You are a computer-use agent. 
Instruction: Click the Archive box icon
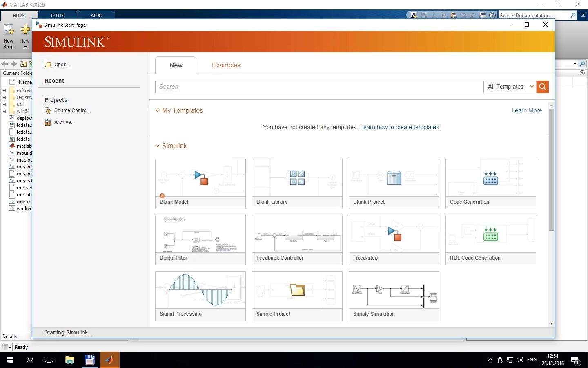click(48, 122)
